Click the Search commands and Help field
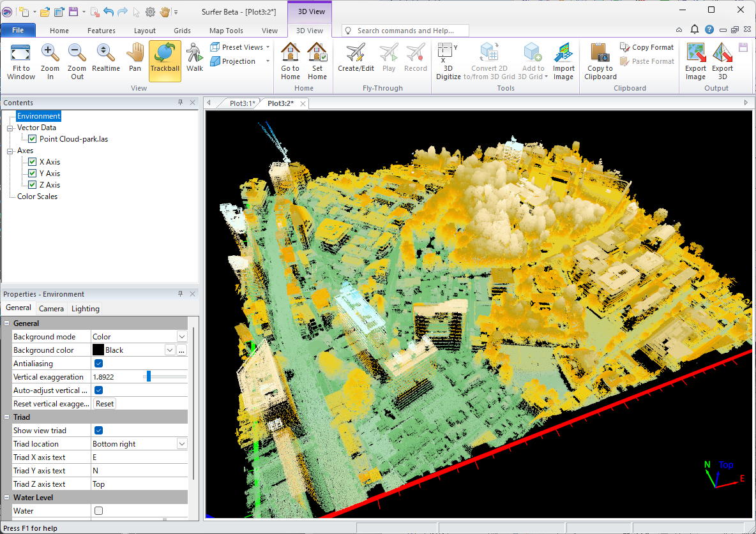This screenshot has width=756, height=534. coord(405,31)
